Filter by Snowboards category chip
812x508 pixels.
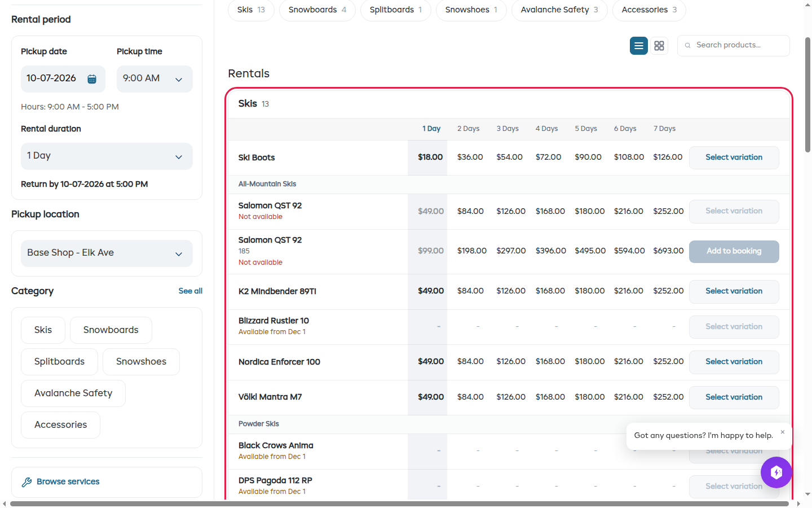[111, 330]
